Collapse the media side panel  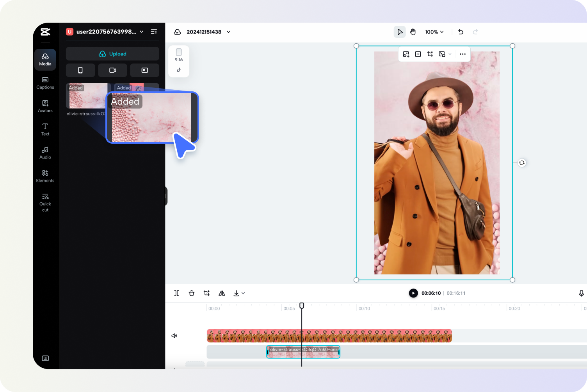pos(166,196)
